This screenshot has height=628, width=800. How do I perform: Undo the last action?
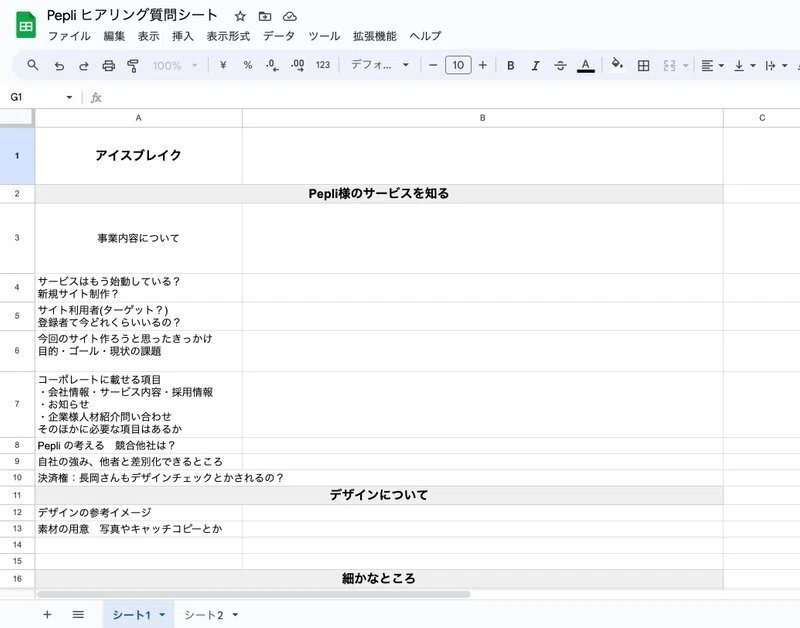(59, 65)
